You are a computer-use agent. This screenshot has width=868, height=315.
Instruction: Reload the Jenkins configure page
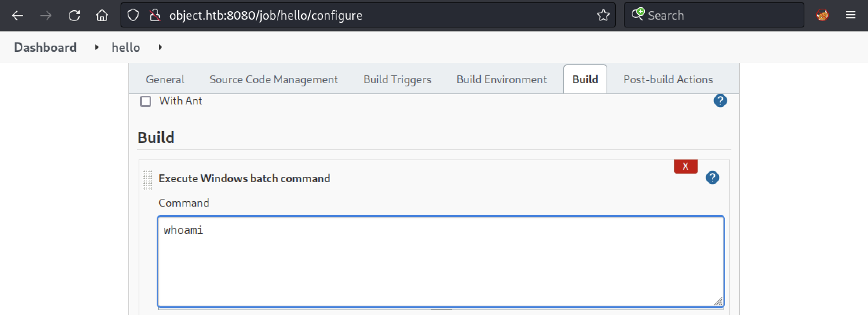74,16
